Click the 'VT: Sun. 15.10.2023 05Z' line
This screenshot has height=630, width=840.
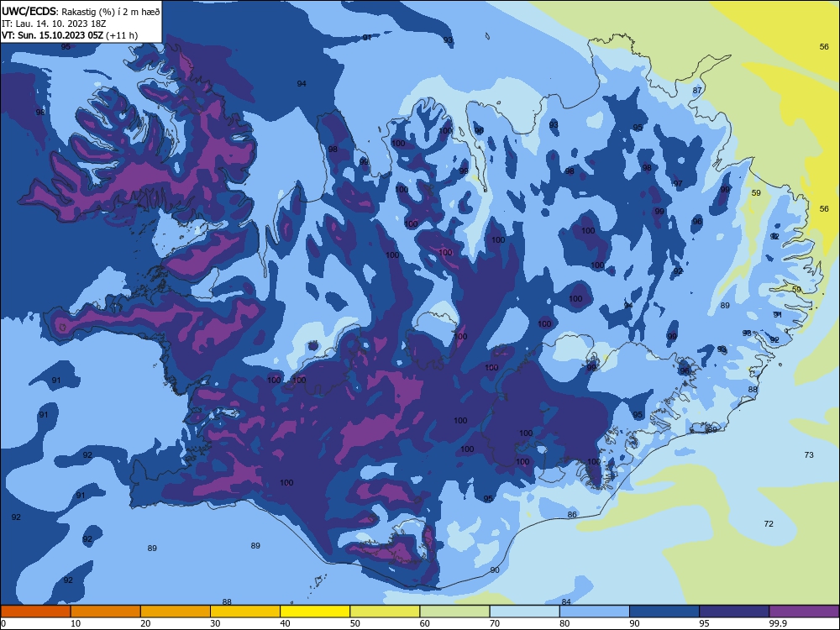pyautogui.click(x=70, y=35)
